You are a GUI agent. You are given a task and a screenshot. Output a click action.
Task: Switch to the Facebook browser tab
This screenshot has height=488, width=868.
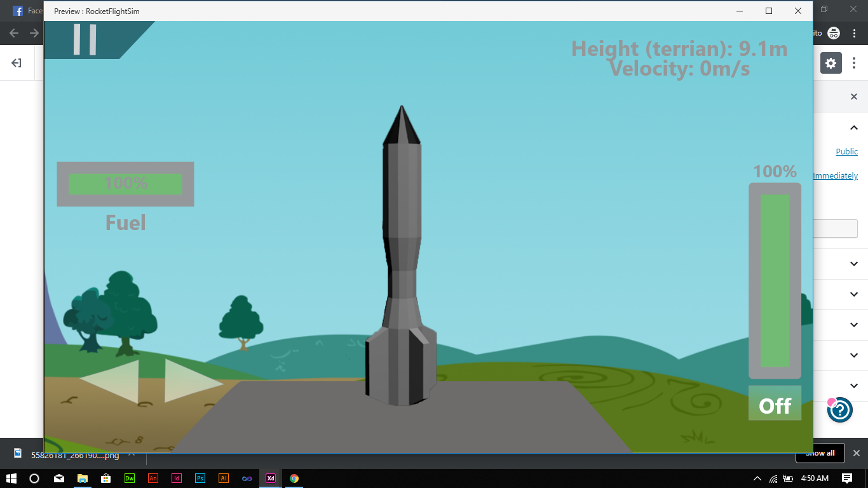click(x=25, y=11)
